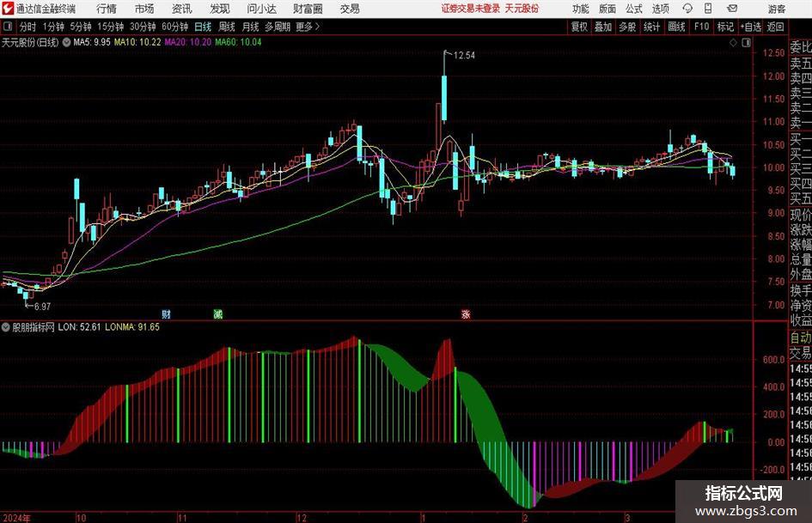
Task: Click the 减 event marker on chart
Action: pos(218,314)
